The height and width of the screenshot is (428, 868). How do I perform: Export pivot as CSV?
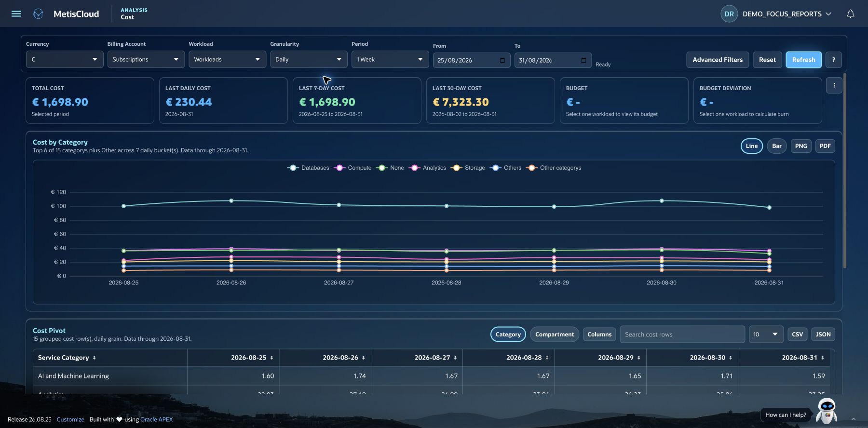(797, 334)
